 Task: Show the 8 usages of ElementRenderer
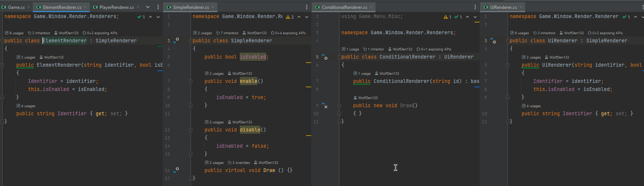pos(14,33)
